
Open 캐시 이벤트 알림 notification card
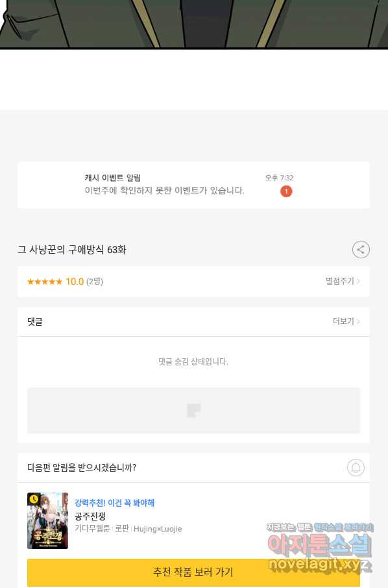coord(193,185)
